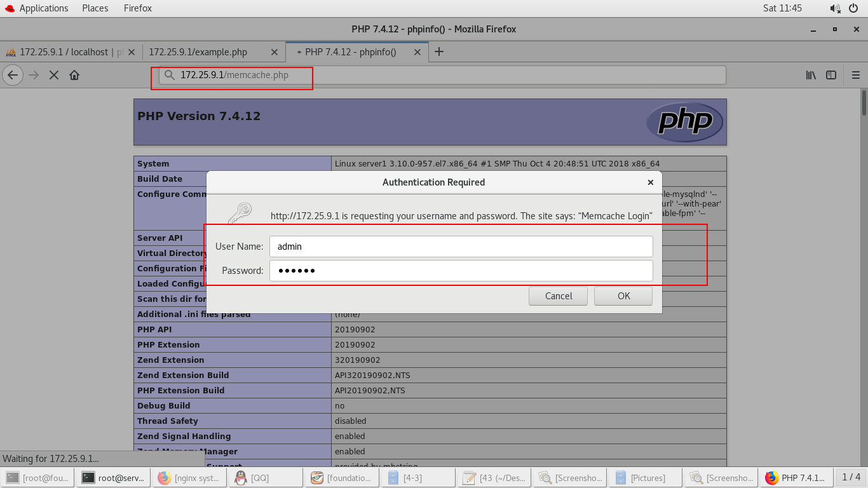Image resolution: width=868 pixels, height=488 pixels.
Task: Close the 172.25.9.1 / localhost tab
Action: click(132, 52)
